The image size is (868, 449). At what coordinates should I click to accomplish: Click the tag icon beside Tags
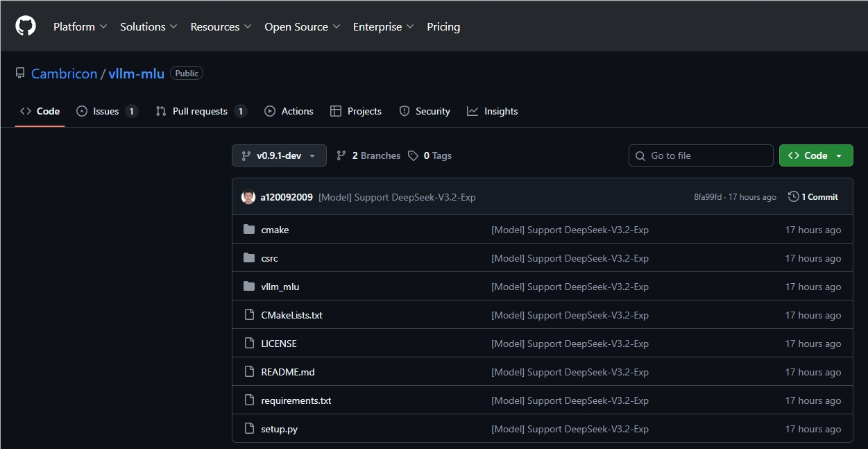pos(413,156)
